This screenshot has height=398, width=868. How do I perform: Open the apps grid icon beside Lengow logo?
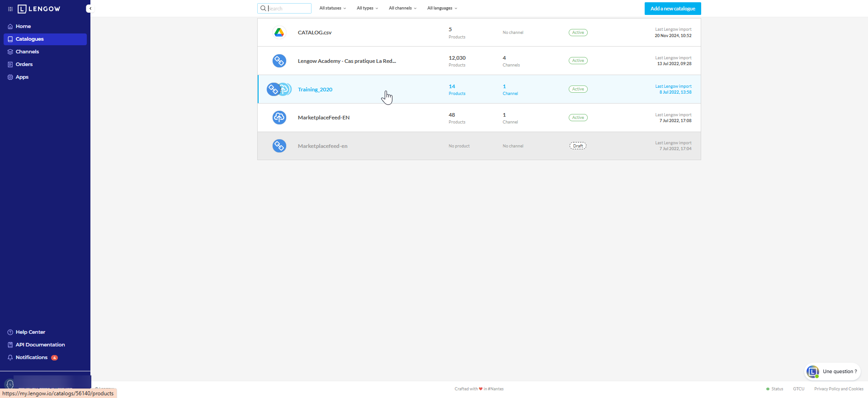(x=10, y=9)
